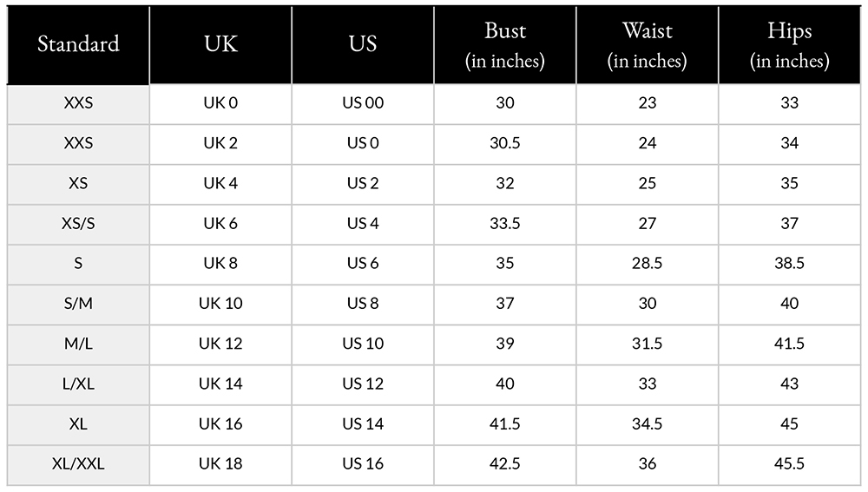Screen dimensions: 868x492
Task: Click the UK 0 cell
Action: pyautogui.click(x=220, y=103)
